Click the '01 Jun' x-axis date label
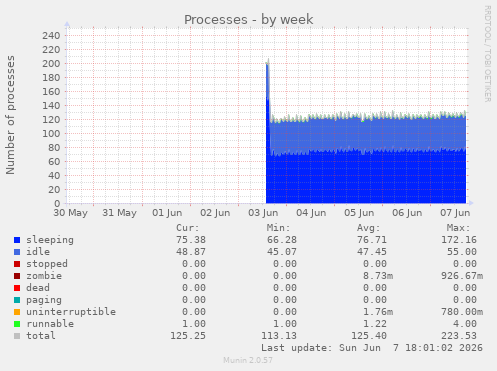This screenshot has width=497, height=371. click(x=167, y=213)
